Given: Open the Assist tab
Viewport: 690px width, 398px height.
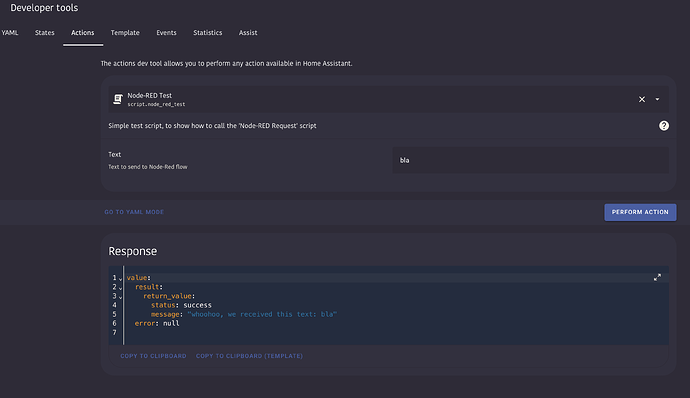Looking at the screenshot, I should pos(248,33).
